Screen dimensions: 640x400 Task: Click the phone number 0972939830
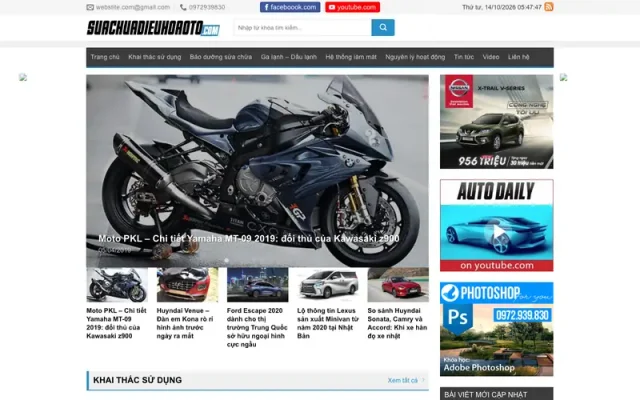coord(207,7)
